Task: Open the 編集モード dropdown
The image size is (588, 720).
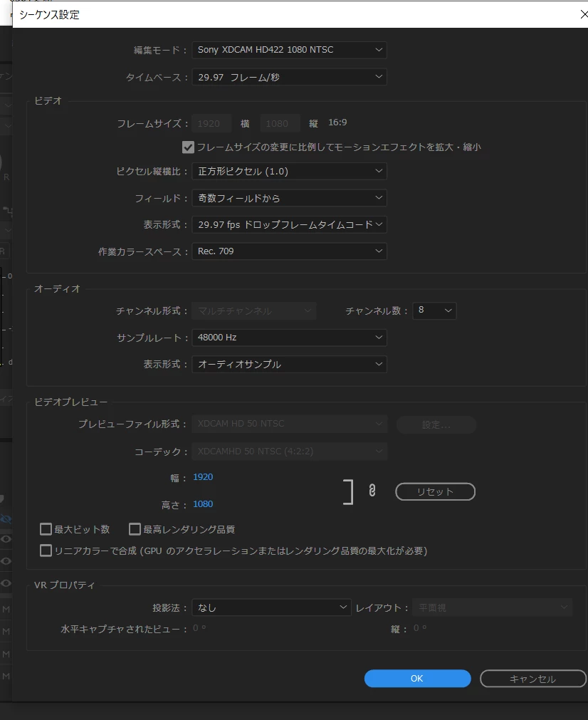Action: tap(289, 50)
